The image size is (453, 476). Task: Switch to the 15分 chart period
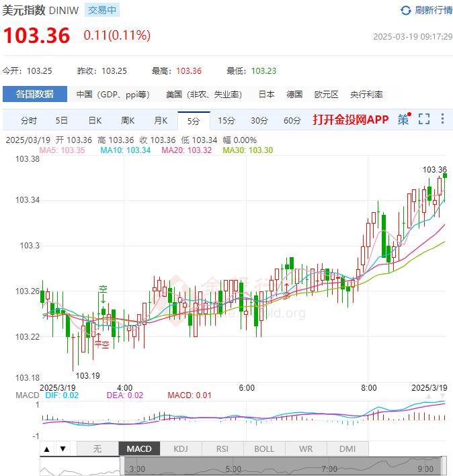[x=226, y=121]
